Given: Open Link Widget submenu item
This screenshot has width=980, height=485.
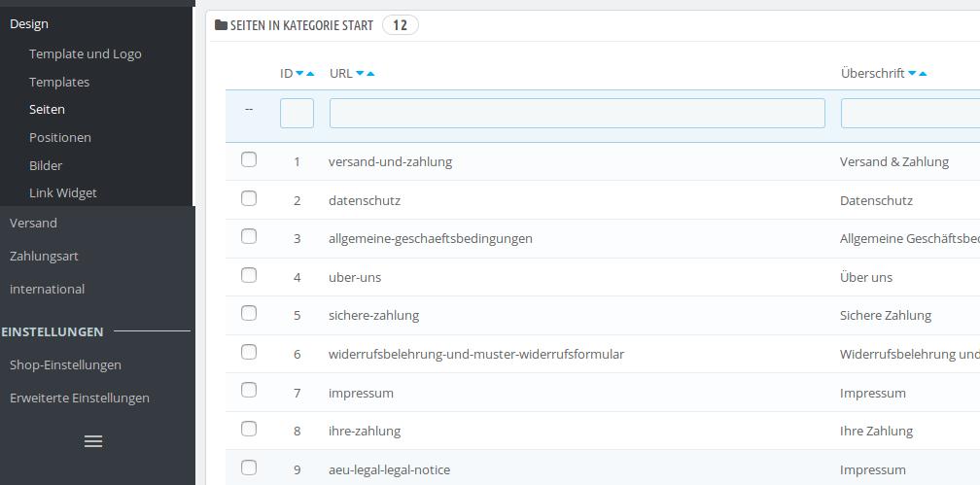Looking at the screenshot, I should point(63,193).
